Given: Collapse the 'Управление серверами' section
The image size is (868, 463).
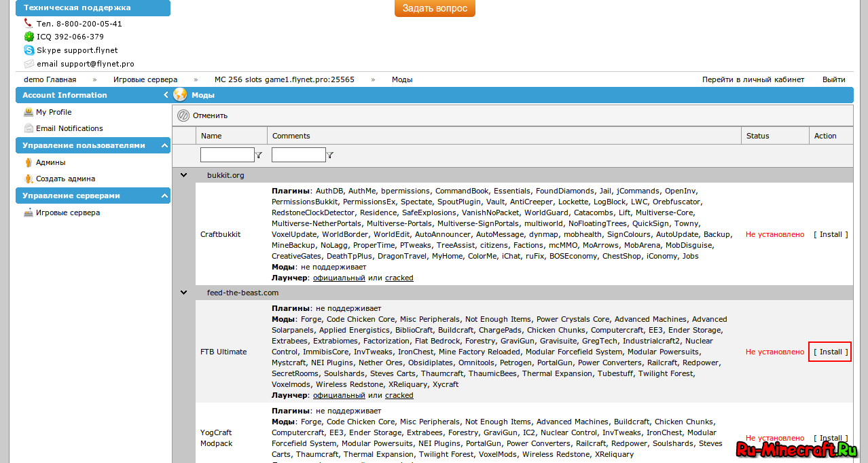Looking at the screenshot, I should (164, 196).
